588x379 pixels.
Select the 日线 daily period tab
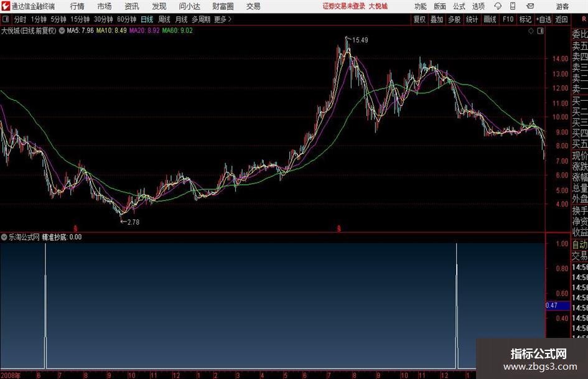point(147,19)
